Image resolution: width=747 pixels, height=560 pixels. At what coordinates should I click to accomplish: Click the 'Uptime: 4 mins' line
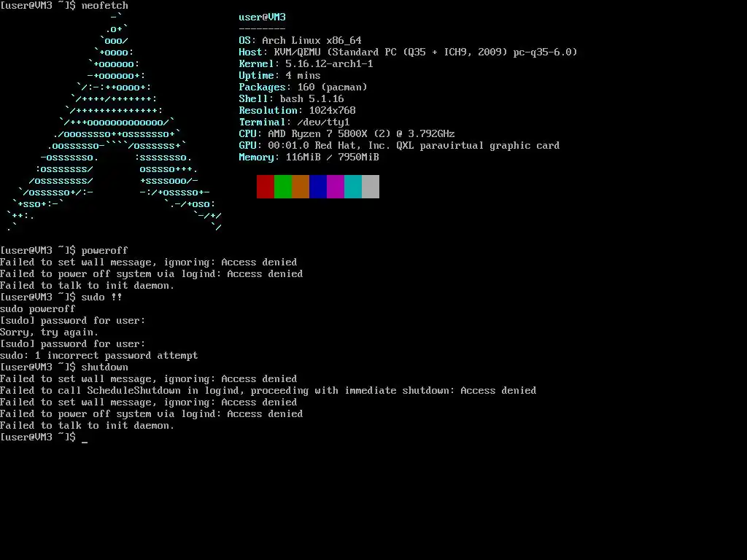point(279,75)
